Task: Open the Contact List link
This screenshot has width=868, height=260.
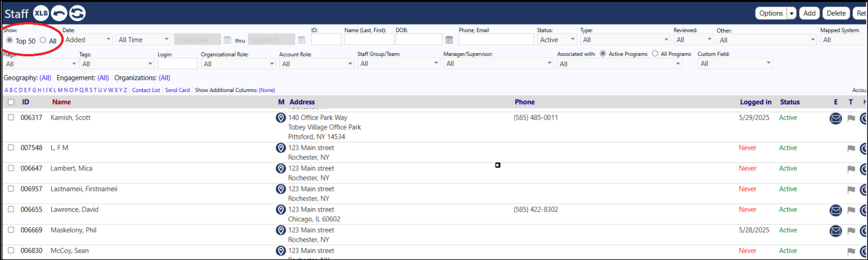Action: click(146, 90)
